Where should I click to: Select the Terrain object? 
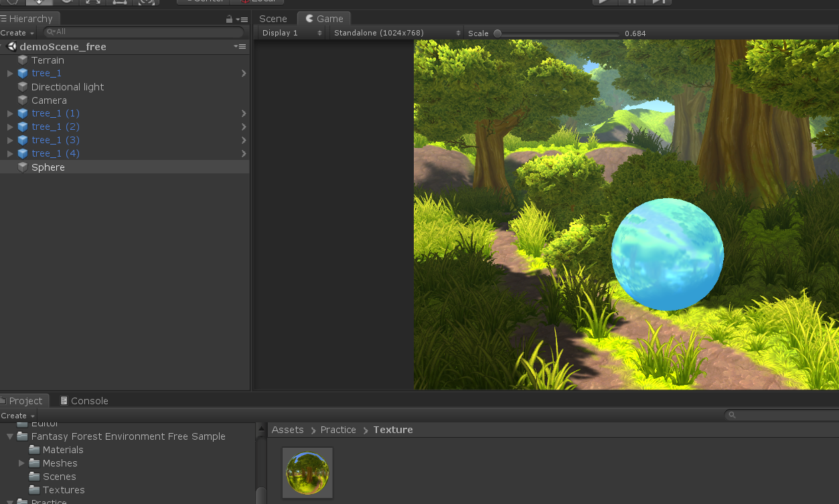(125, 60)
